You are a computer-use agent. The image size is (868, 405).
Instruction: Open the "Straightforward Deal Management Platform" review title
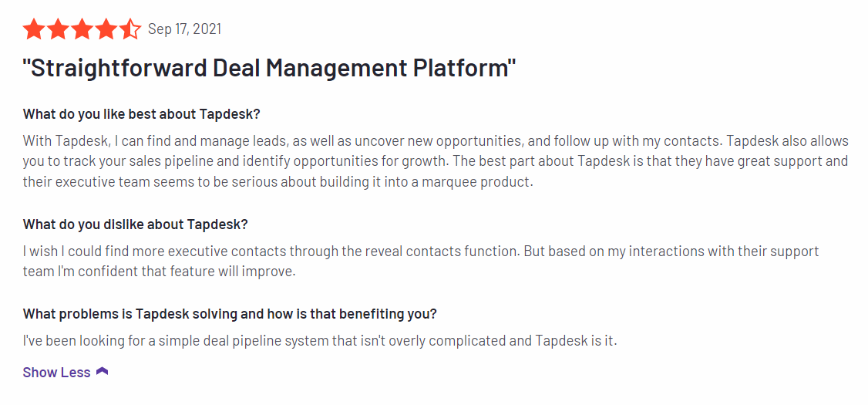pyautogui.click(x=269, y=68)
